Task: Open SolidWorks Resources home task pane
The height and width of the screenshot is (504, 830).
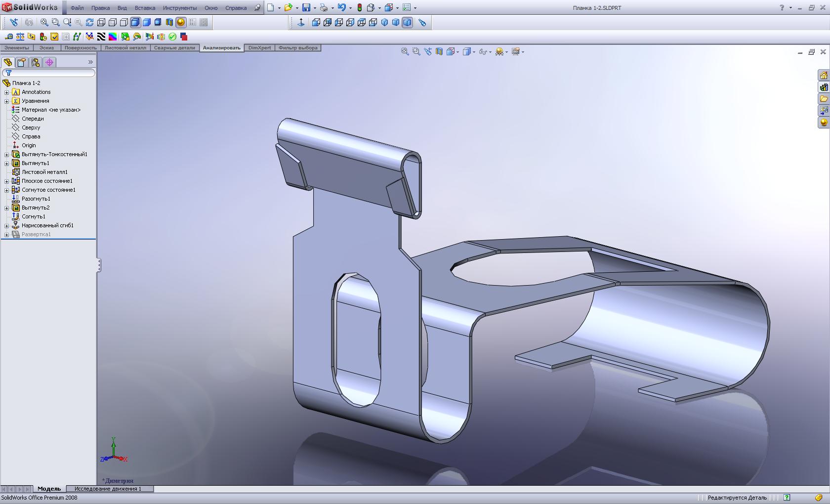Action: click(824, 75)
